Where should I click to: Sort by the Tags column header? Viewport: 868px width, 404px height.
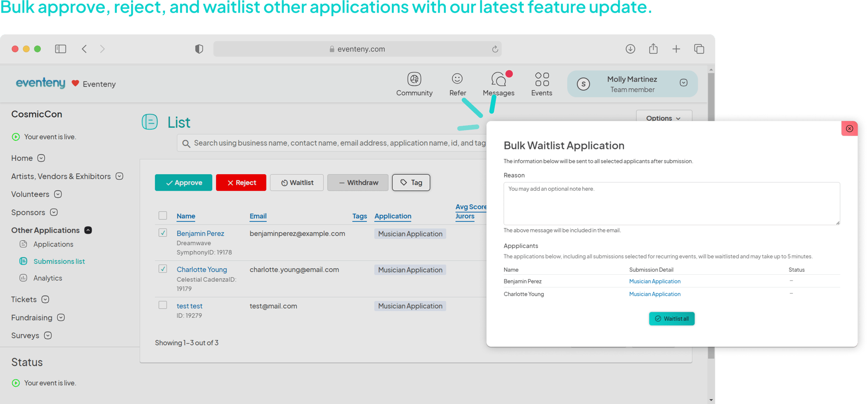click(x=359, y=216)
